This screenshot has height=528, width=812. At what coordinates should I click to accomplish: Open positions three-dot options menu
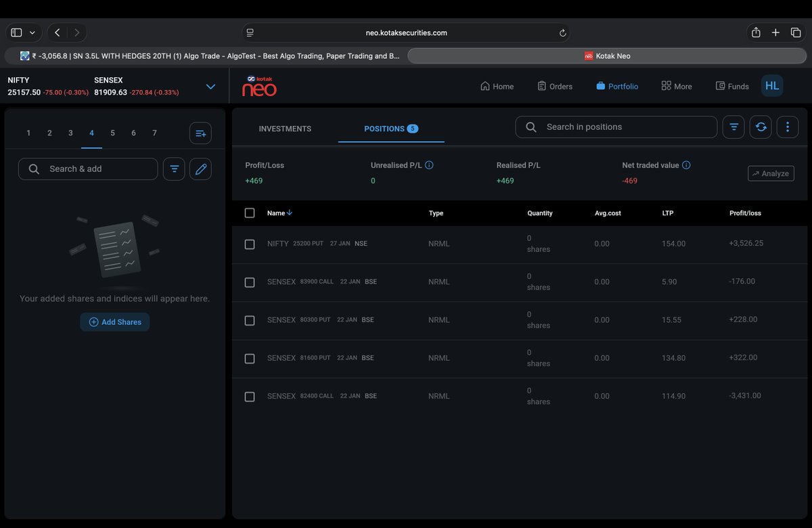(x=788, y=127)
